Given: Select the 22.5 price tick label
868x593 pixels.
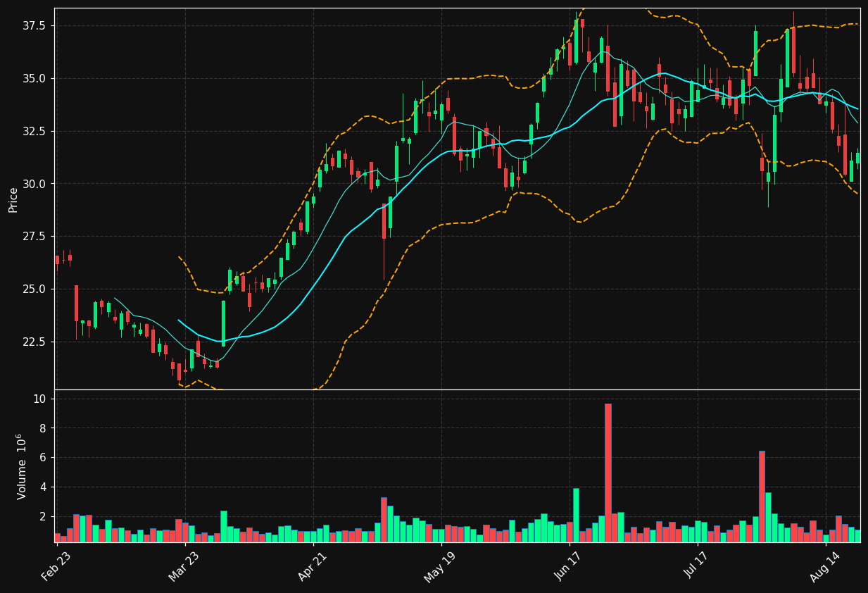Looking at the screenshot, I should click(35, 342).
